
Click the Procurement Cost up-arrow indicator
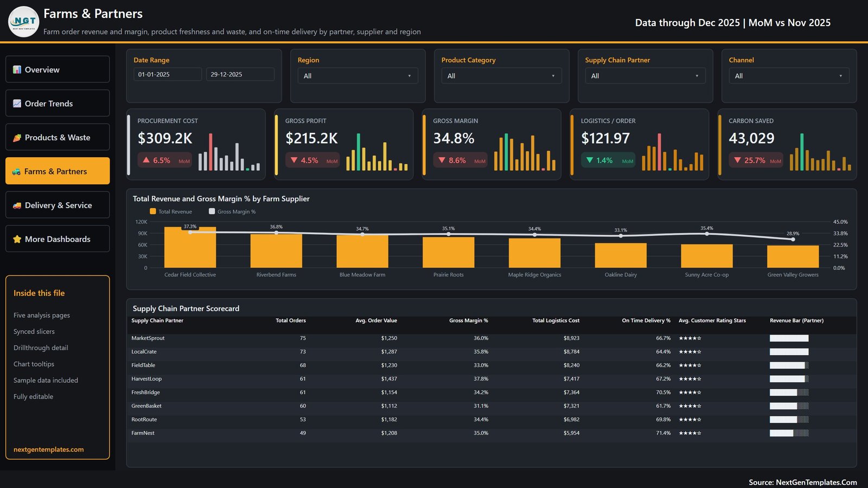(146, 160)
